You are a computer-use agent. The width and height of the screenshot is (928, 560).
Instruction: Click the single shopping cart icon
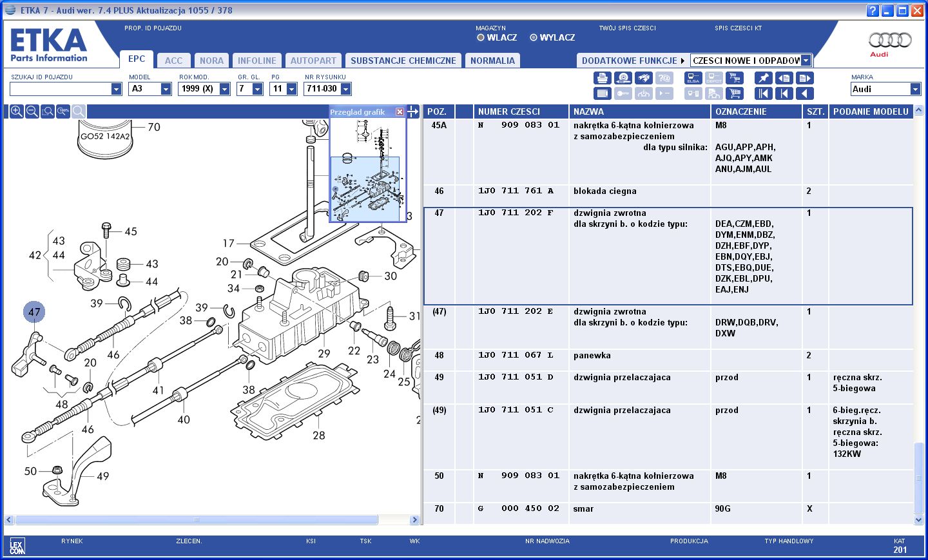click(x=734, y=93)
